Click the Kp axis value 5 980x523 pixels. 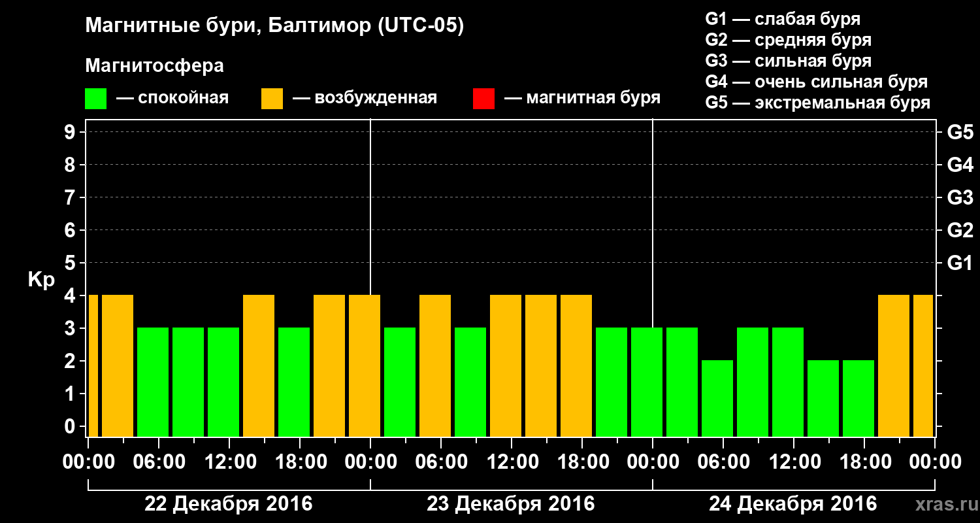click(71, 263)
